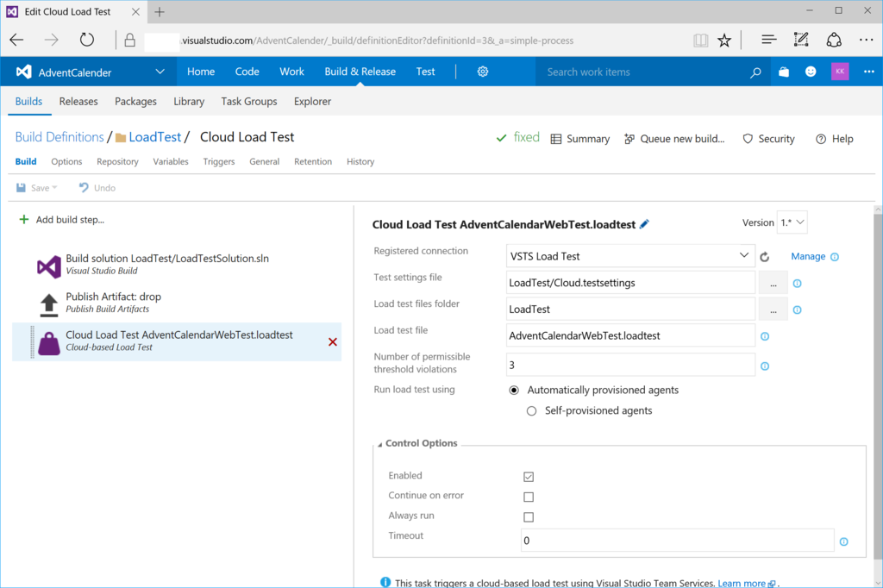Remove the Cloud Load Test step with red X
Screen dimensions: 883x588
click(x=333, y=342)
